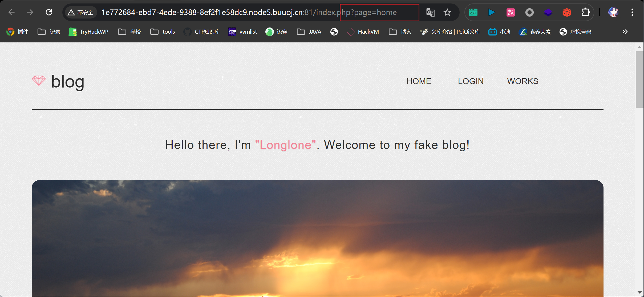644x297 pixels.
Task: Bookmark this page with the star icon
Action: 447,12
